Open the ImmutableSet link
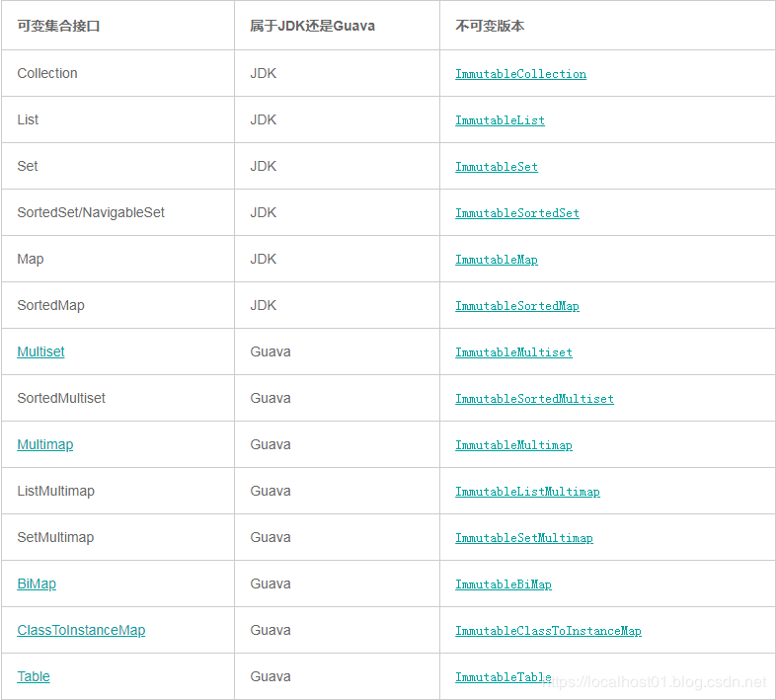Screen dimensions: 776x700 coord(497,167)
